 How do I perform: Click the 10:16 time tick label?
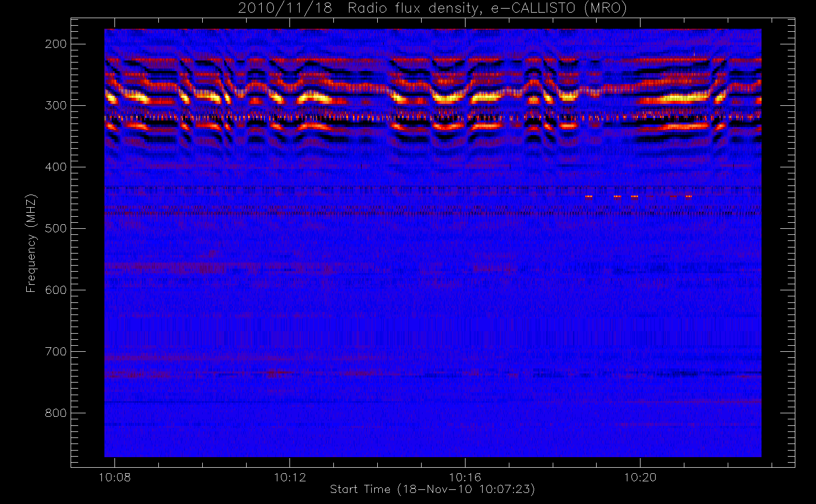(x=465, y=477)
